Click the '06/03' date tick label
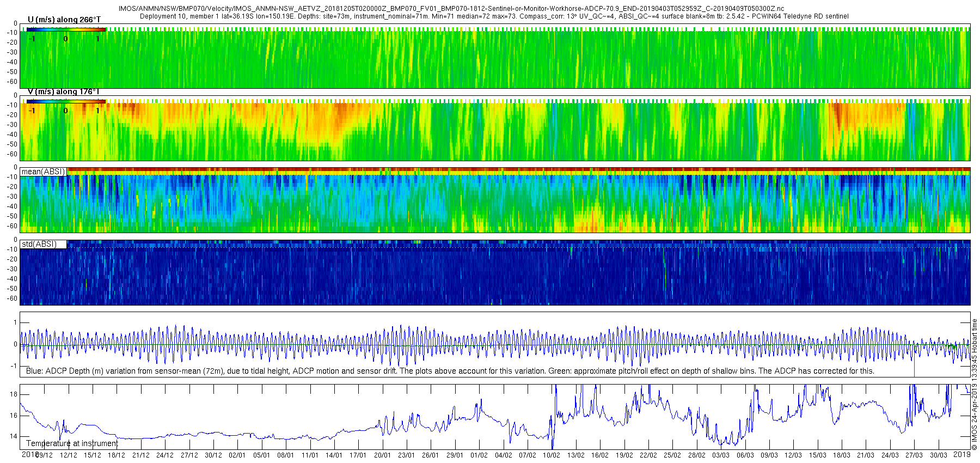This screenshot has height=463, width=980. point(745,455)
